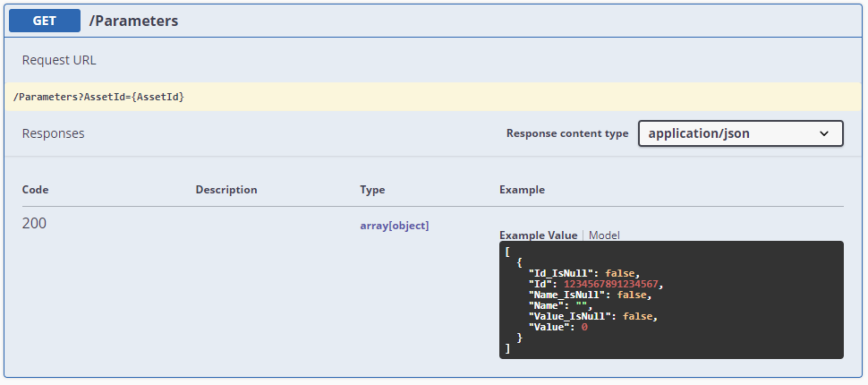Collapse the /Parameters operation header

[133, 21]
